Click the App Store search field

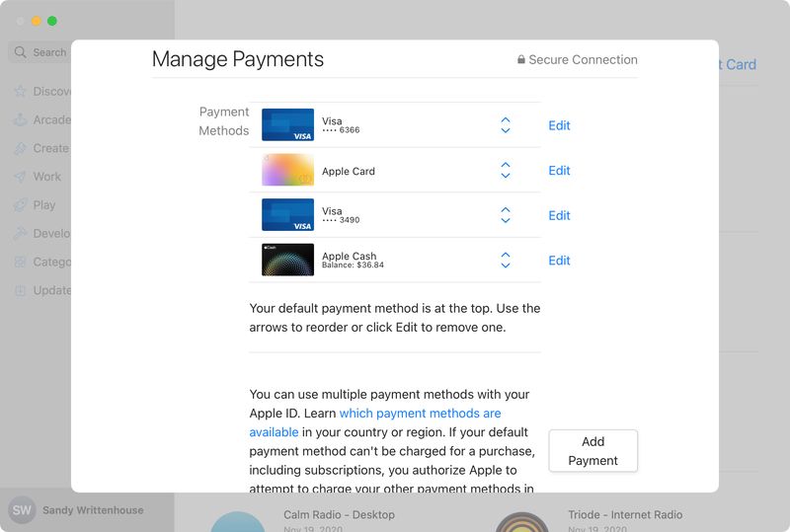(40, 52)
